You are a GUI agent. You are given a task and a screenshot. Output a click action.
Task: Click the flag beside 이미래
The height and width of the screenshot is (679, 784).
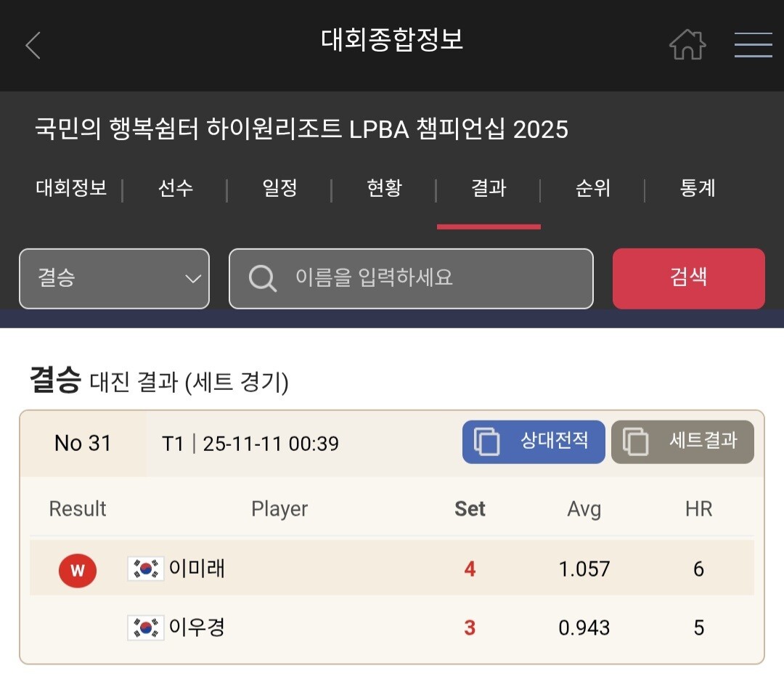[x=146, y=569]
